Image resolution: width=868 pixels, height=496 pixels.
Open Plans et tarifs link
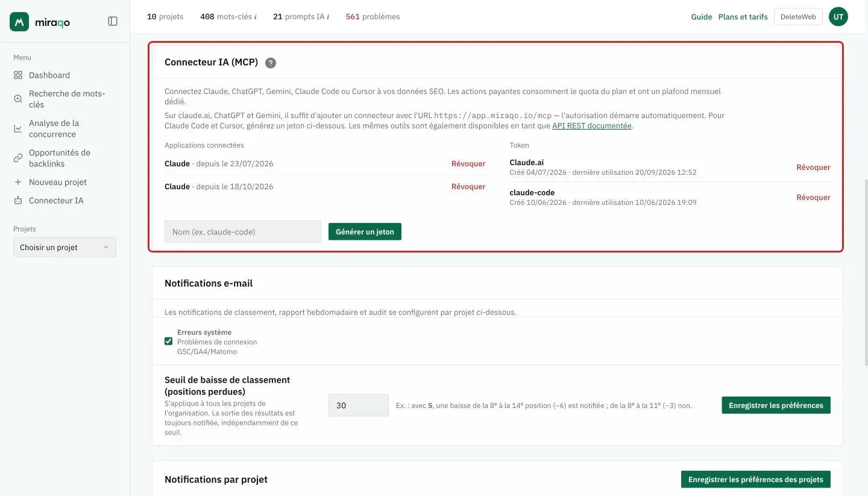pos(743,17)
